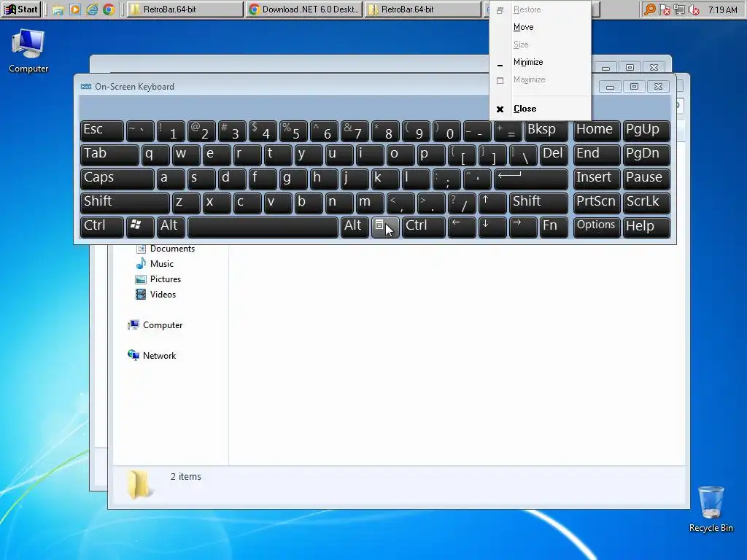Viewport: 747px width, 560px height.
Task: Select the Recycle Bin desktop icon
Action: [x=711, y=508]
